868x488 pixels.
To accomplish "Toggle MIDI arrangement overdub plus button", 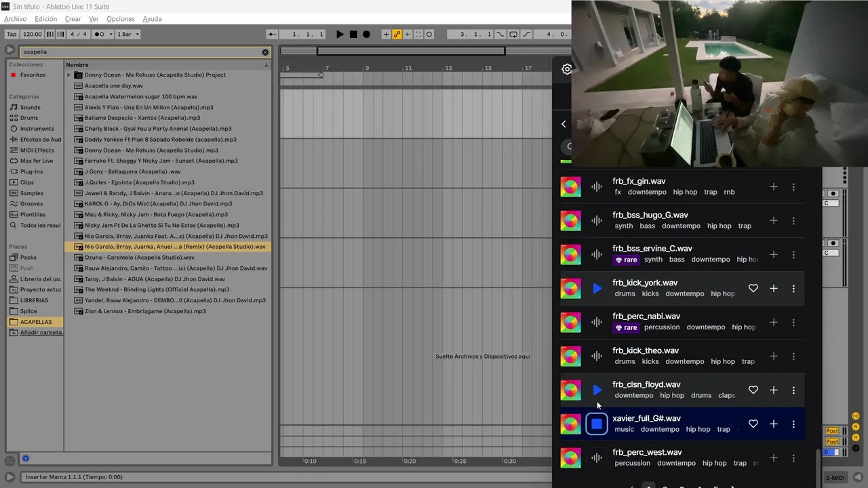I will point(386,35).
